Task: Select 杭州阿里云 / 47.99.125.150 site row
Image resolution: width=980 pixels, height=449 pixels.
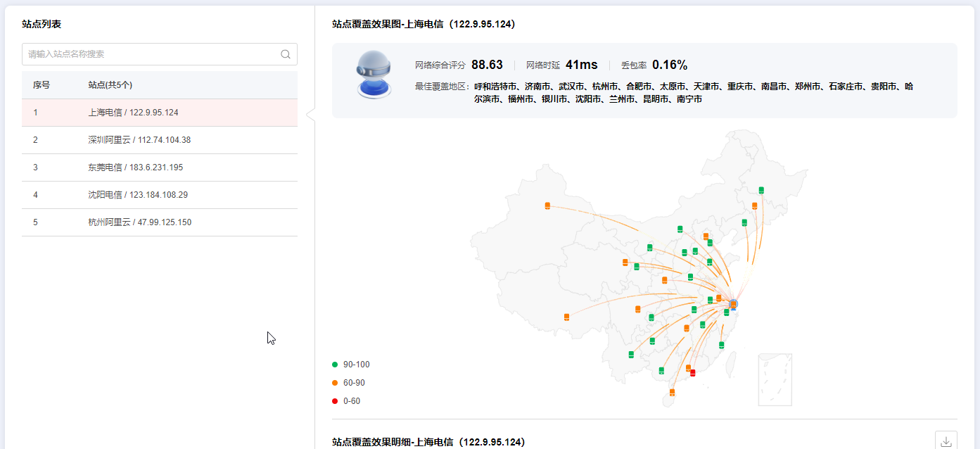Action: pyautogui.click(x=160, y=222)
